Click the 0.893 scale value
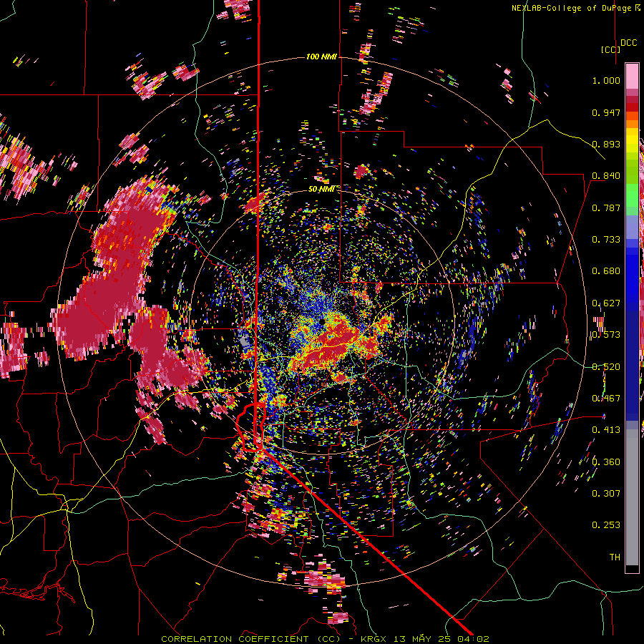 click(606, 144)
